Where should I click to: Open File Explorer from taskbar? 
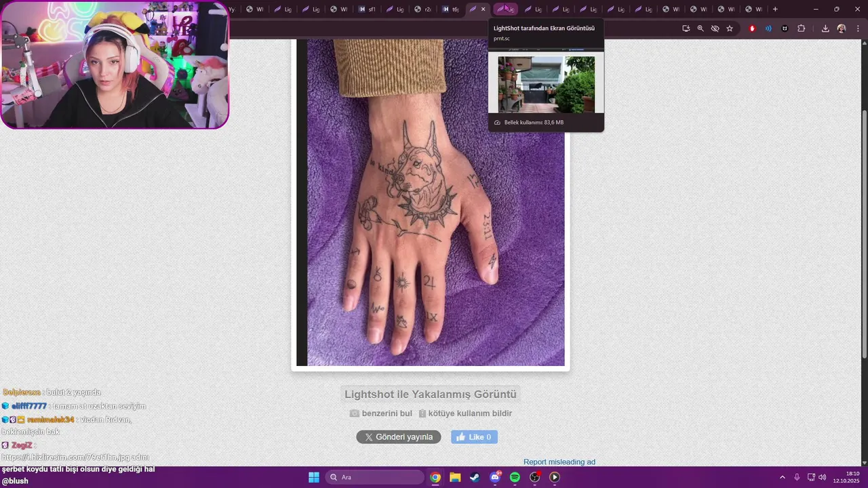point(455,477)
